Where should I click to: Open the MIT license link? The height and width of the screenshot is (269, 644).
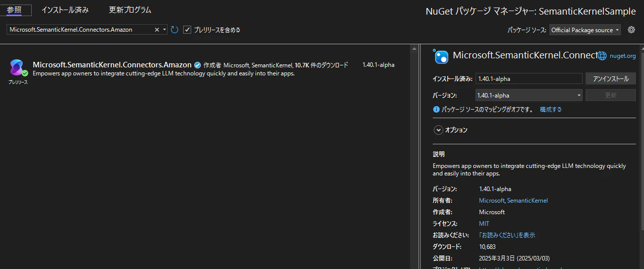point(484,224)
